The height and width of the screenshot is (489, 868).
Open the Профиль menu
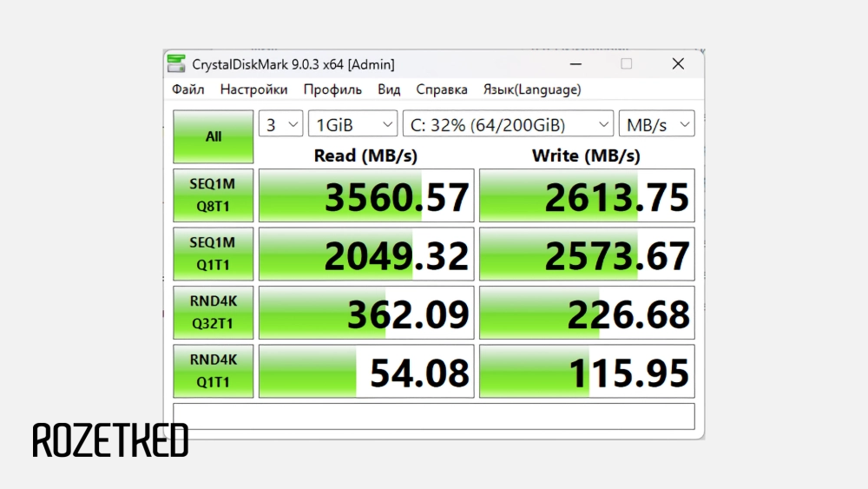pyautogui.click(x=332, y=89)
